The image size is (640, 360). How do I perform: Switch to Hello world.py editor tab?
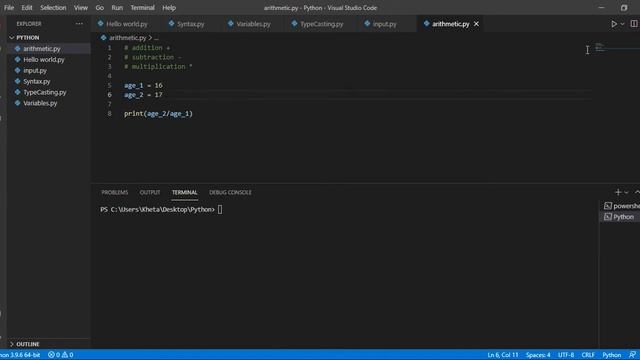[126, 24]
